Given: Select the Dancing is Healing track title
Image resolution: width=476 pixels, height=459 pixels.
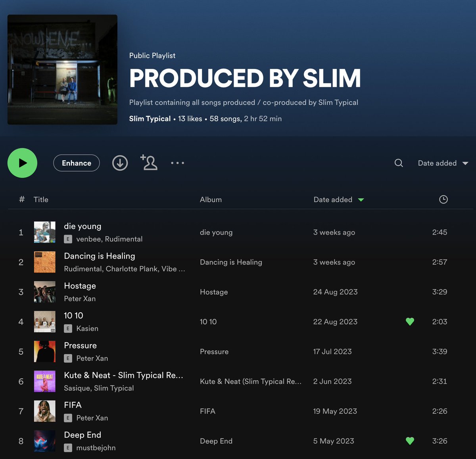Looking at the screenshot, I should [100, 256].
